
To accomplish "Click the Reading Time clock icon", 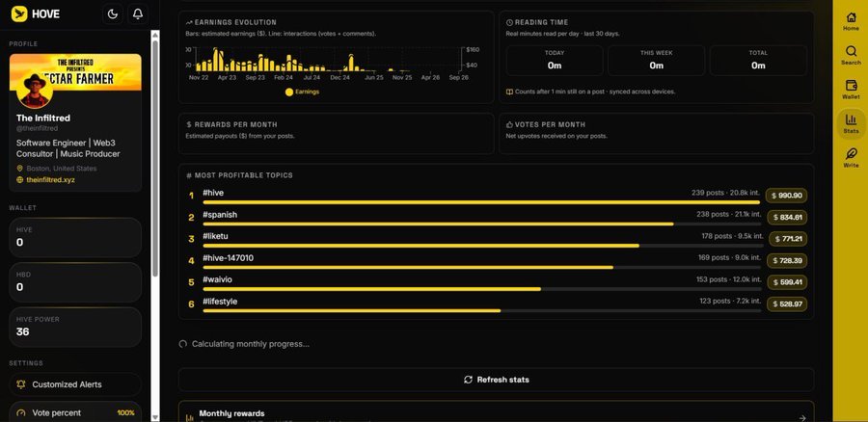I will [509, 23].
